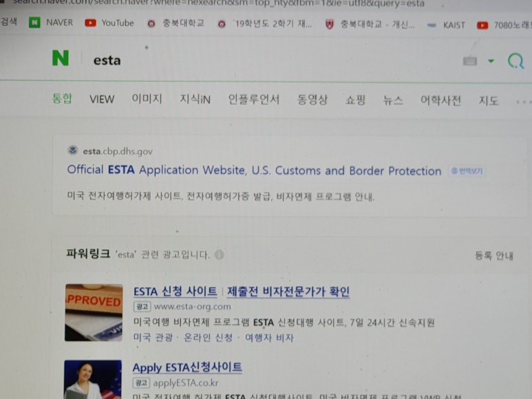
Task: Click the green search magnifier icon
Action: [x=515, y=61]
